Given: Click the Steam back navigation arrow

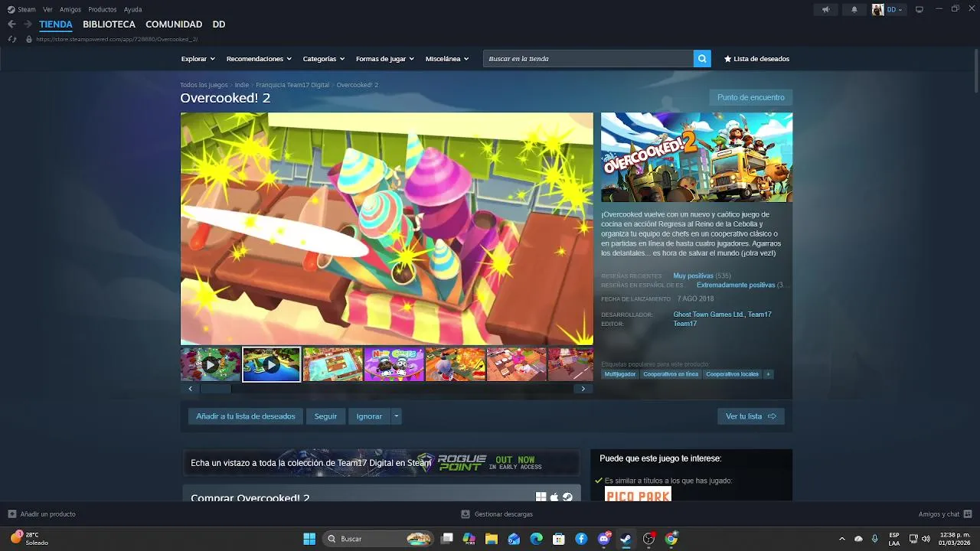Looking at the screenshot, I should [11, 24].
